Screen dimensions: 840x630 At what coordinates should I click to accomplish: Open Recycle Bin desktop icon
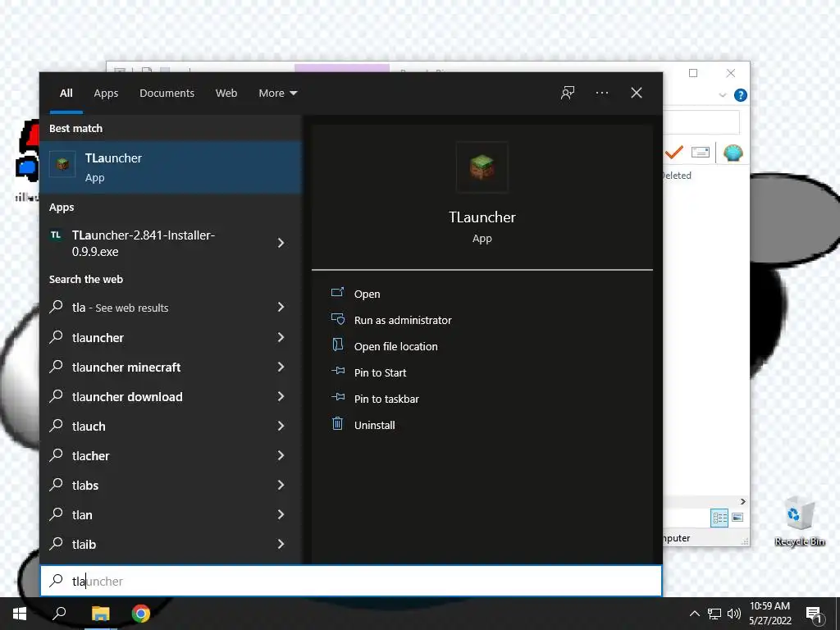click(800, 521)
